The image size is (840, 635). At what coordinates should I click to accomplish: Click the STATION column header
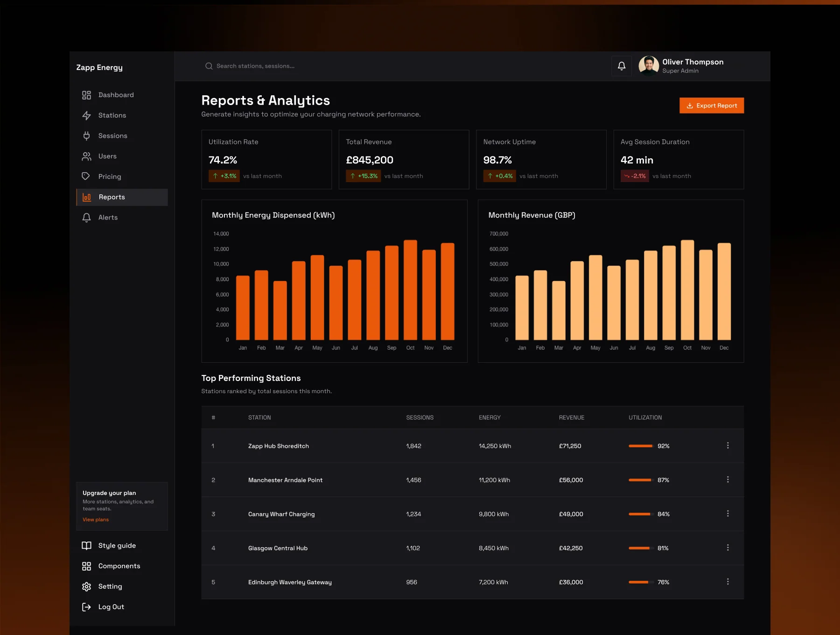click(259, 418)
